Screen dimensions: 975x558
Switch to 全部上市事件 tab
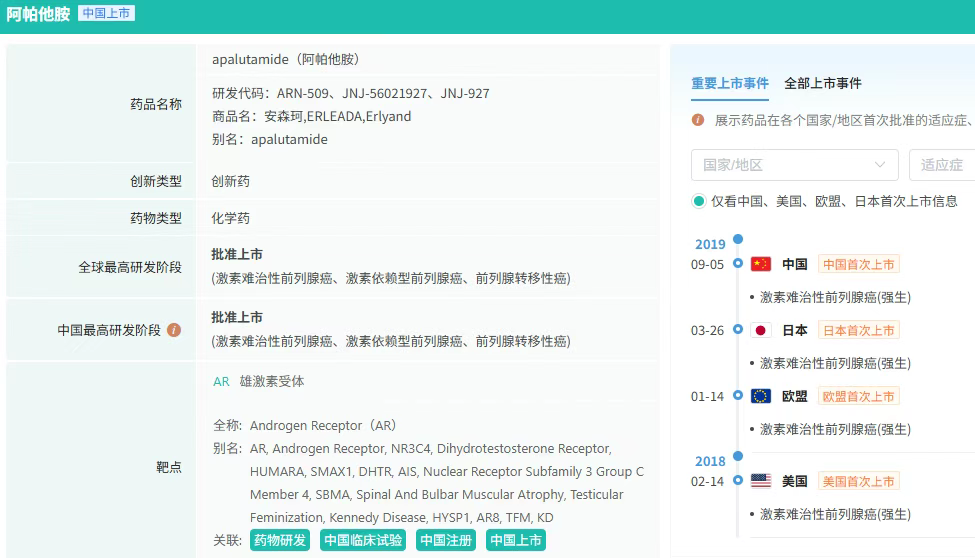[823, 83]
